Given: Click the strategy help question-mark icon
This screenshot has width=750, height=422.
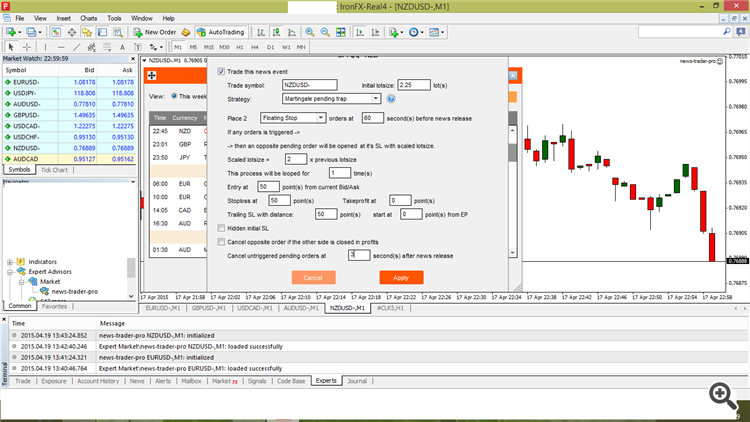Looking at the screenshot, I should pos(391,99).
